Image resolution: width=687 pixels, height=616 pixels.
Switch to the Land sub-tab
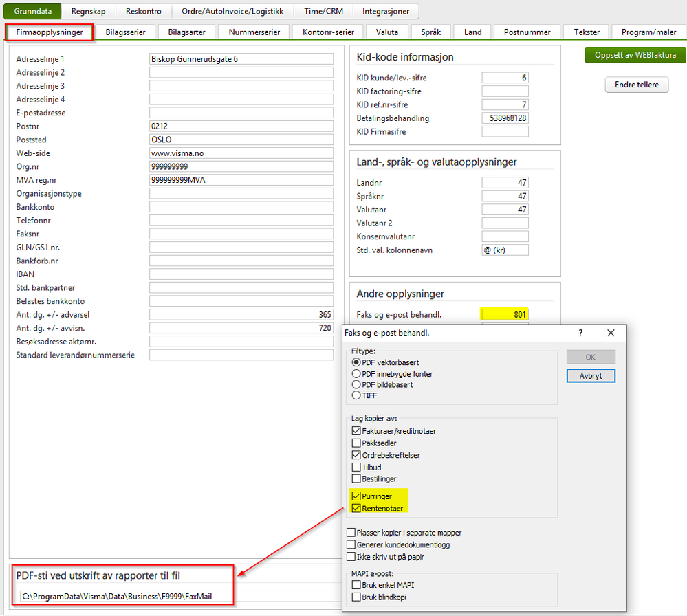(x=472, y=32)
